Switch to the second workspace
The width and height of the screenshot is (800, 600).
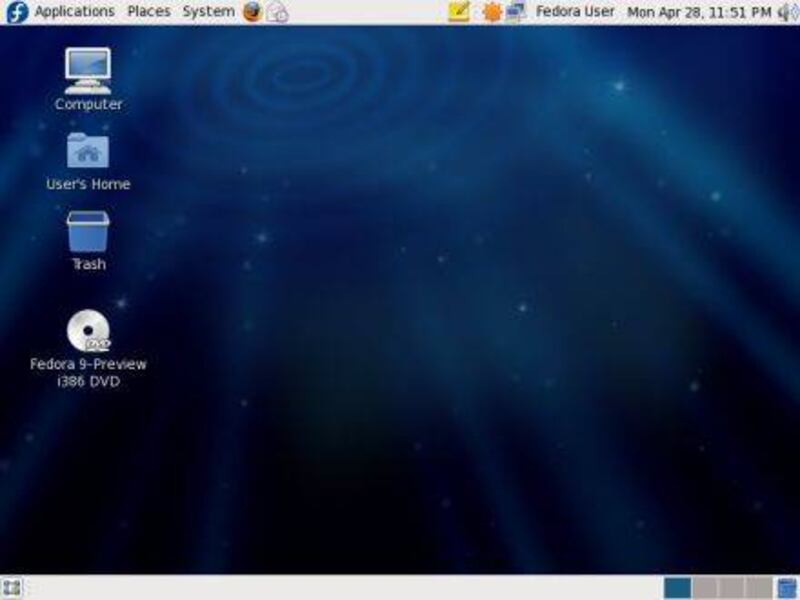(x=705, y=588)
